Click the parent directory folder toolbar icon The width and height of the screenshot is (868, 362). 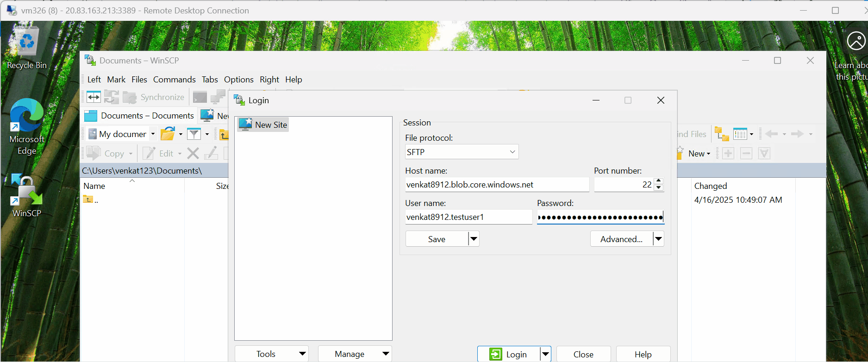(x=224, y=134)
